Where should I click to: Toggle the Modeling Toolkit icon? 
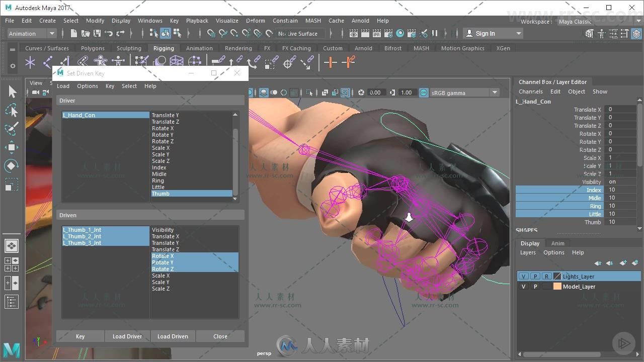click(x=590, y=33)
